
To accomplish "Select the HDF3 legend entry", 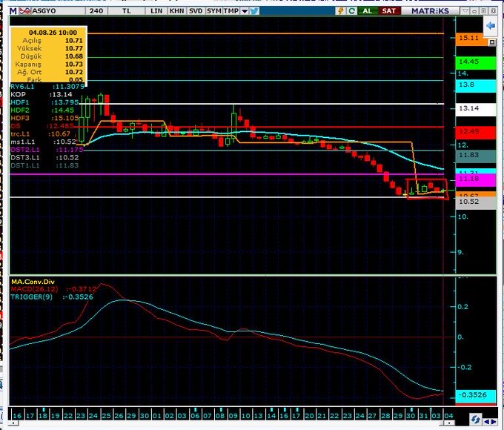I will 44,118.
